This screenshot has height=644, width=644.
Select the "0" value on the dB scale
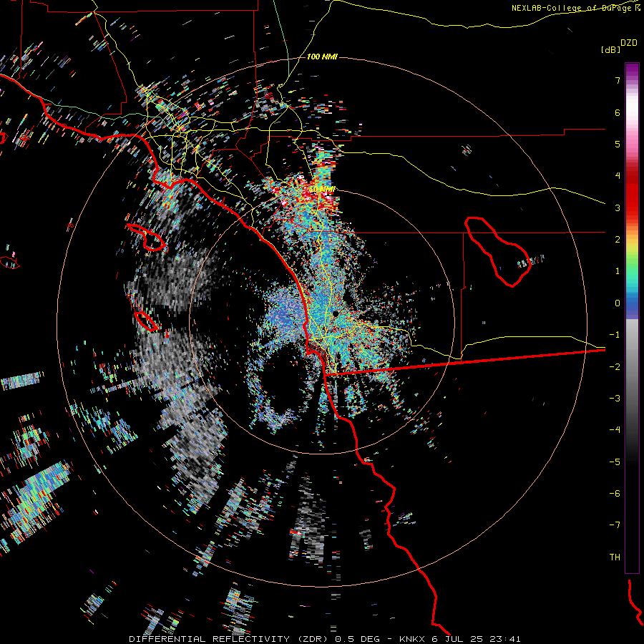pos(618,303)
